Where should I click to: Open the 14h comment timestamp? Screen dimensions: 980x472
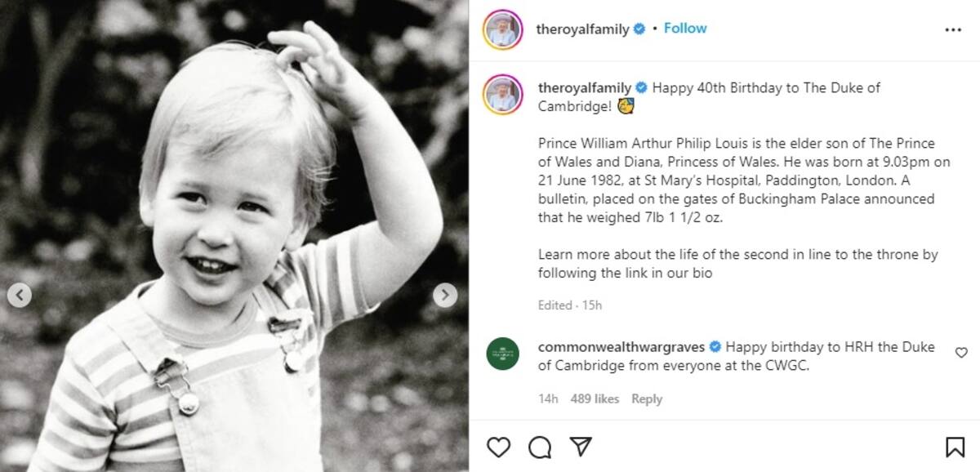pyautogui.click(x=547, y=399)
